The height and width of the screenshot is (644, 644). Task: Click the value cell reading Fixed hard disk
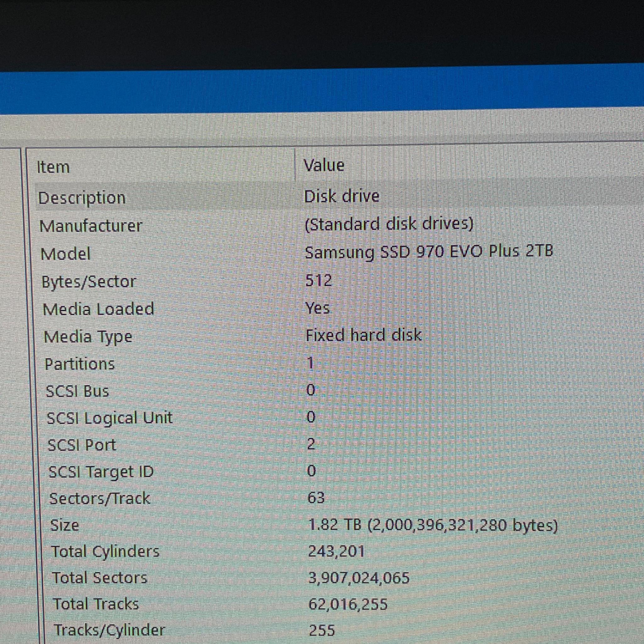pos(363,335)
